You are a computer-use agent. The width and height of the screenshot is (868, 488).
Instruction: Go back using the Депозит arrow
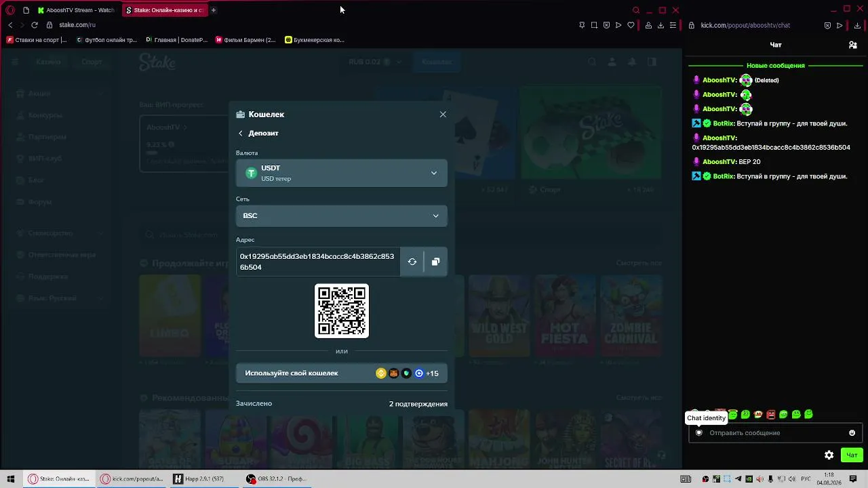pyautogui.click(x=241, y=134)
